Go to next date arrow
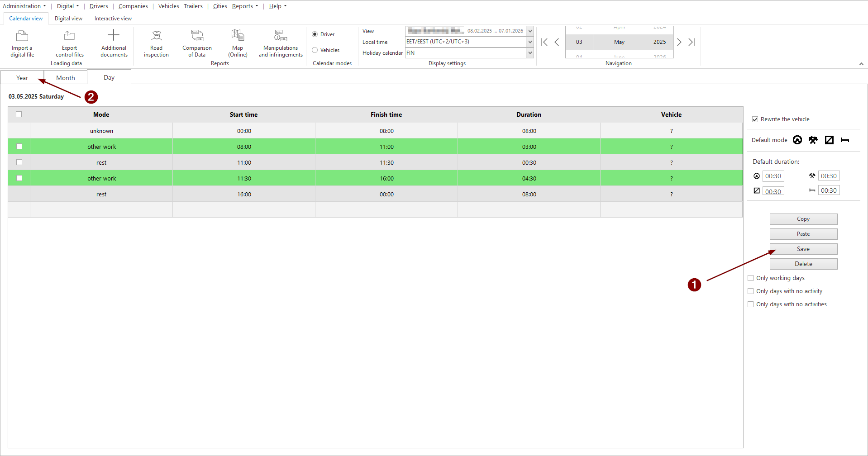This screenshot has height=456, width=868. pos(679,42)
